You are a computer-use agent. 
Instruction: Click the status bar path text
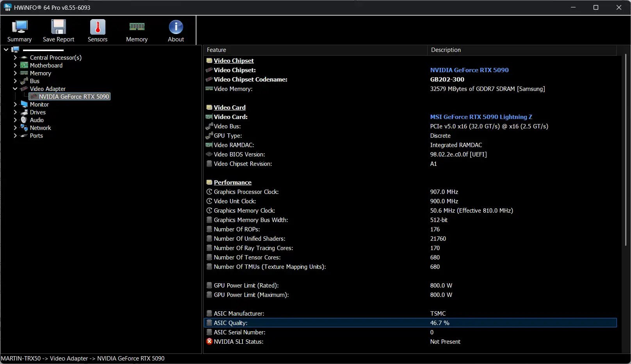click(x=83, y=358)
